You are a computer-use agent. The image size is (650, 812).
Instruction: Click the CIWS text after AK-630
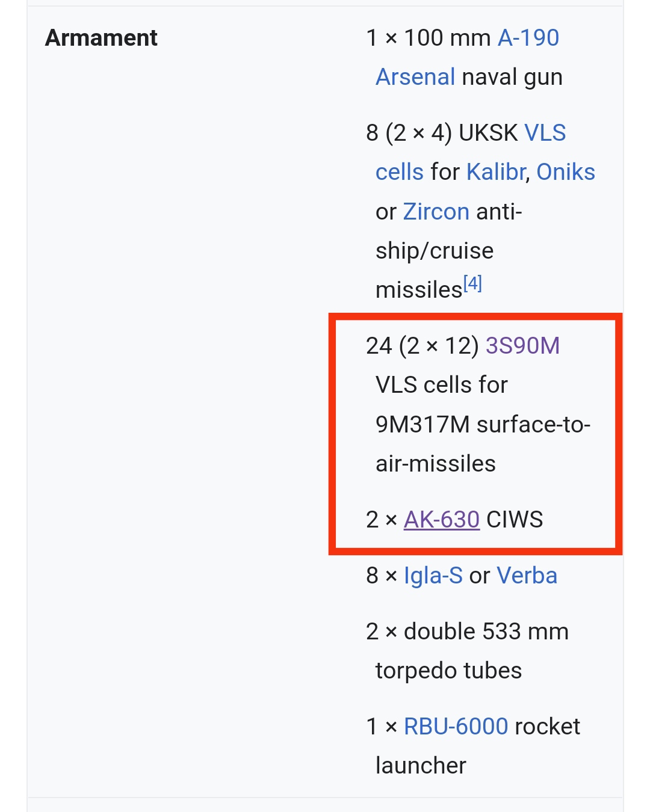pyautogui.click(x=515, y=520)
